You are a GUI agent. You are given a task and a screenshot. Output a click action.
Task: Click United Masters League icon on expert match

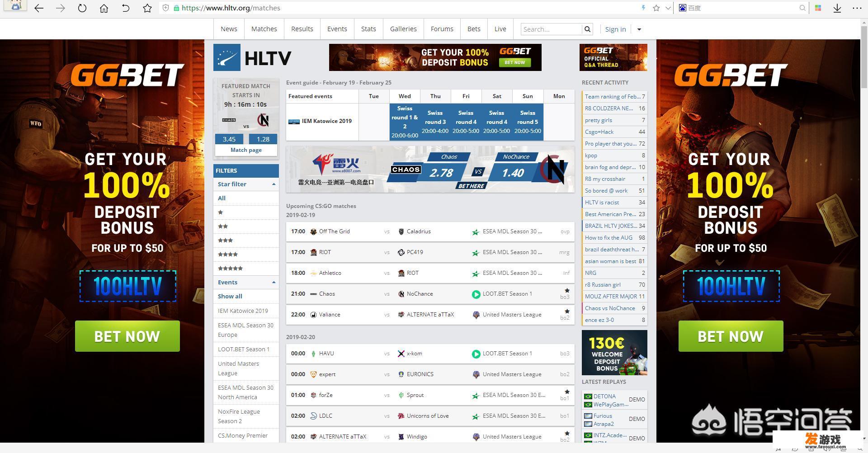[476, 374]
